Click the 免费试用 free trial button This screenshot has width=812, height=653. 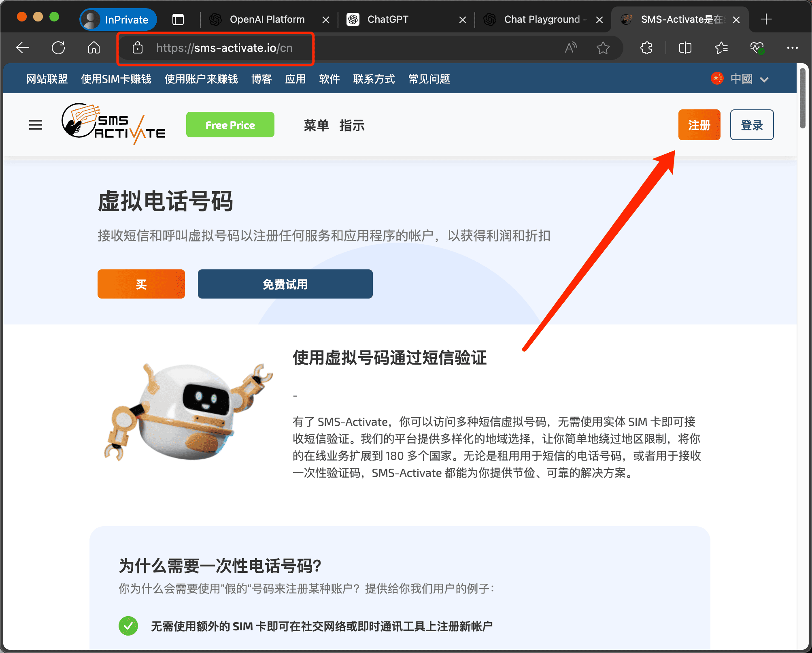(285, 284)
